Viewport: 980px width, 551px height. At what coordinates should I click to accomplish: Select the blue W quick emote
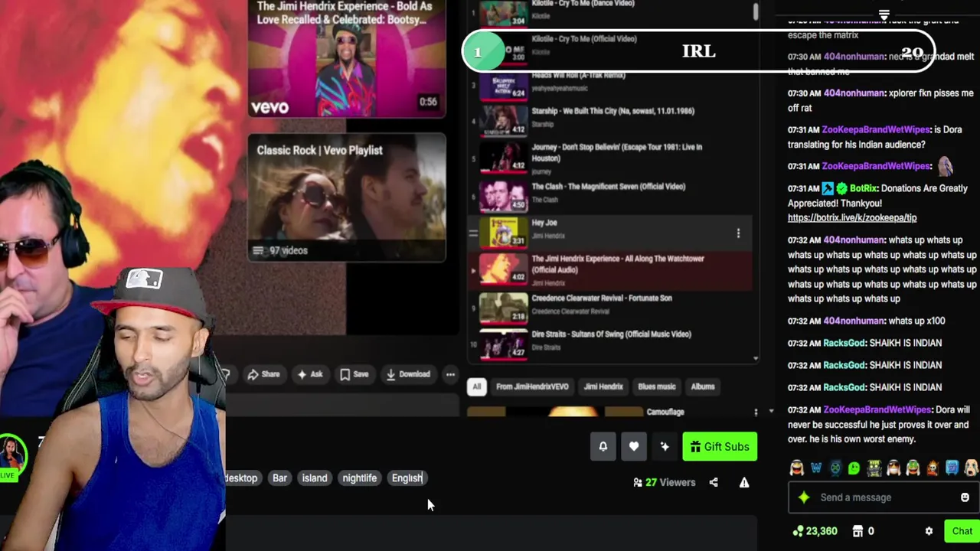816,468
